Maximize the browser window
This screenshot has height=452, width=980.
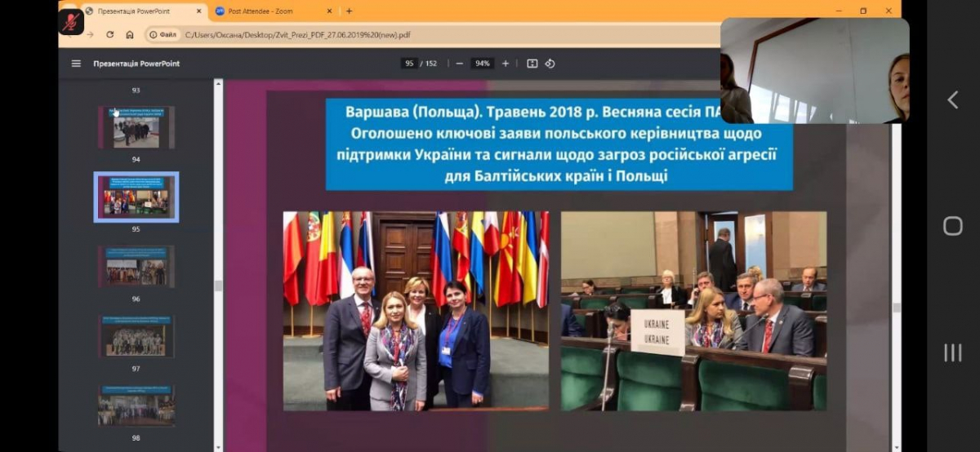[863, 11]
